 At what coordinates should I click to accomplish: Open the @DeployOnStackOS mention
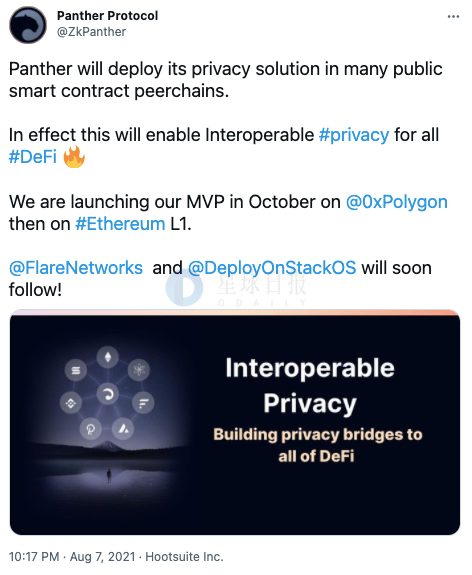coord(272,268)
